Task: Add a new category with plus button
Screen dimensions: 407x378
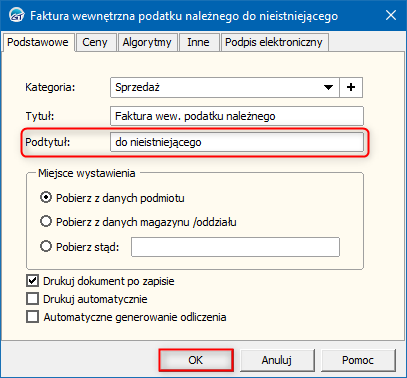Action: pos(351,87)
